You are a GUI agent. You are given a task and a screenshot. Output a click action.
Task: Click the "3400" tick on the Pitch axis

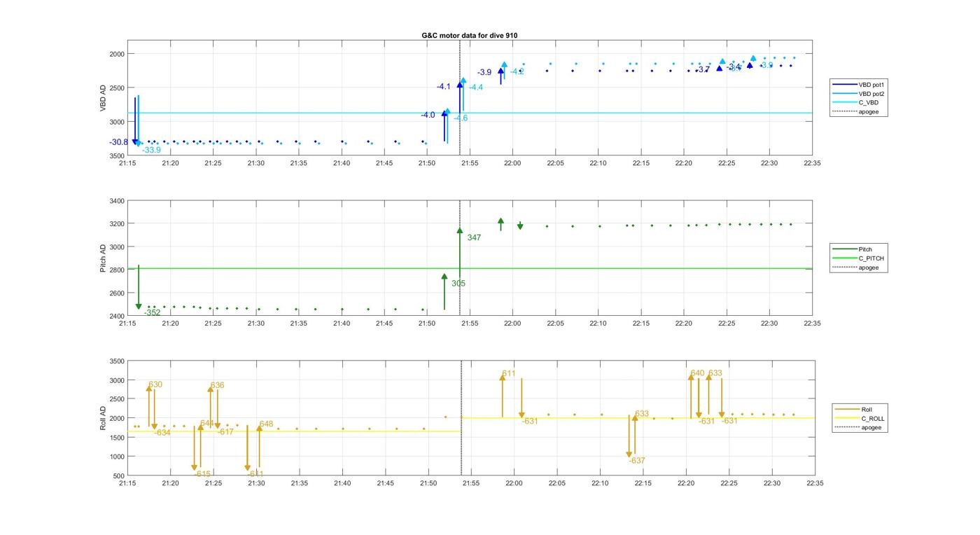coord(116,201)
